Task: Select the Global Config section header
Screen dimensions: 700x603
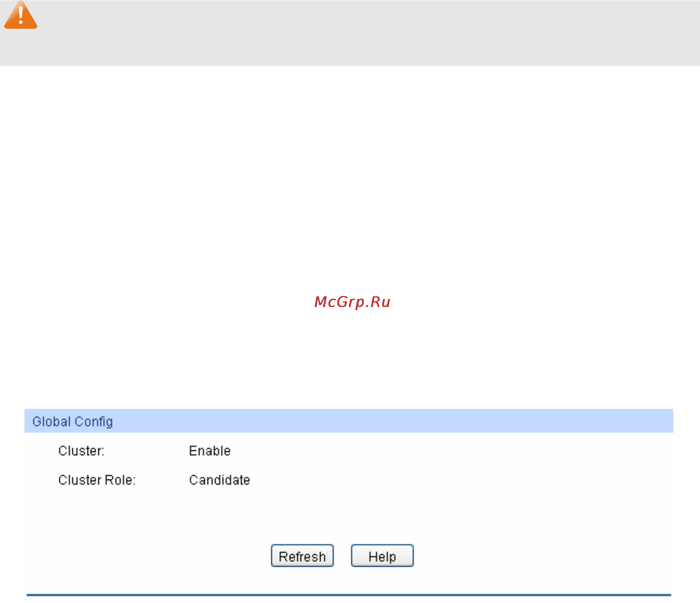Action: click(349, 421)
